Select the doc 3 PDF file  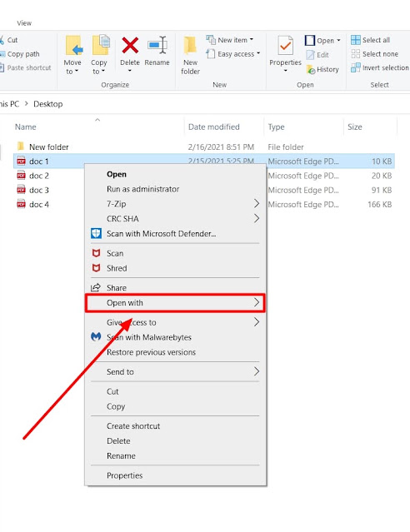click(39, 190)
